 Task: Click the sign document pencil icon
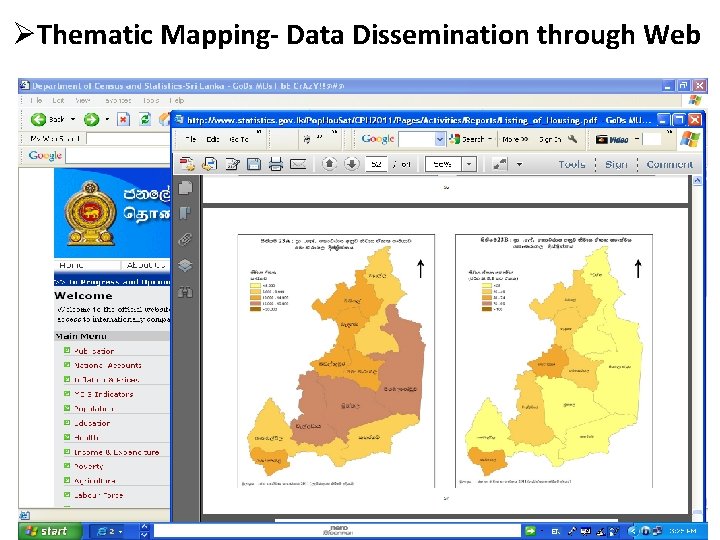232,164
